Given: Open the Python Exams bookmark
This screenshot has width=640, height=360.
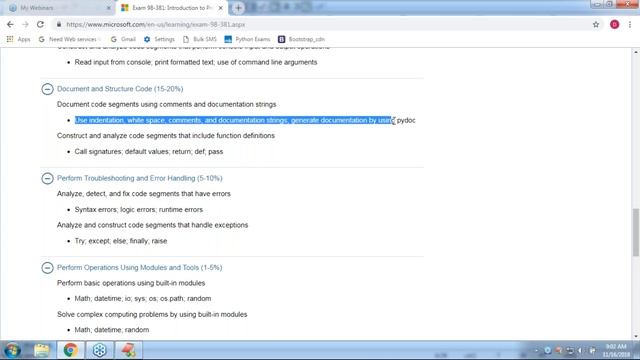Looking at the screenshot, I should [247, 39].
